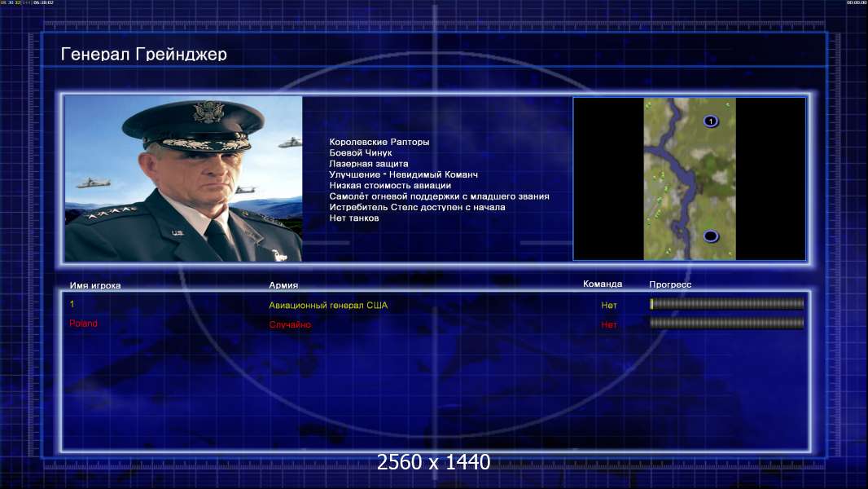
Task: Click the text 'Королевские Рапторы'
Action: pos(379,142)
